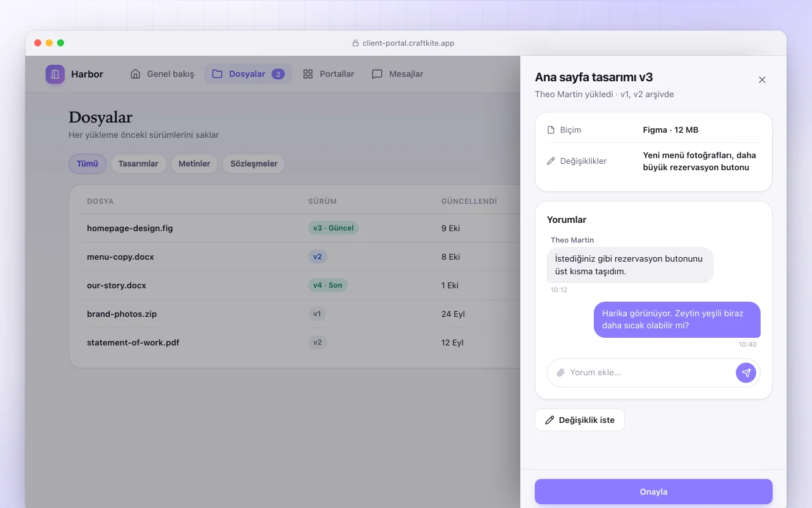Image resolution: width=812 pixels, height=508 pixels.
Task: Send the comment with paper plane icon
Action: 746,373
